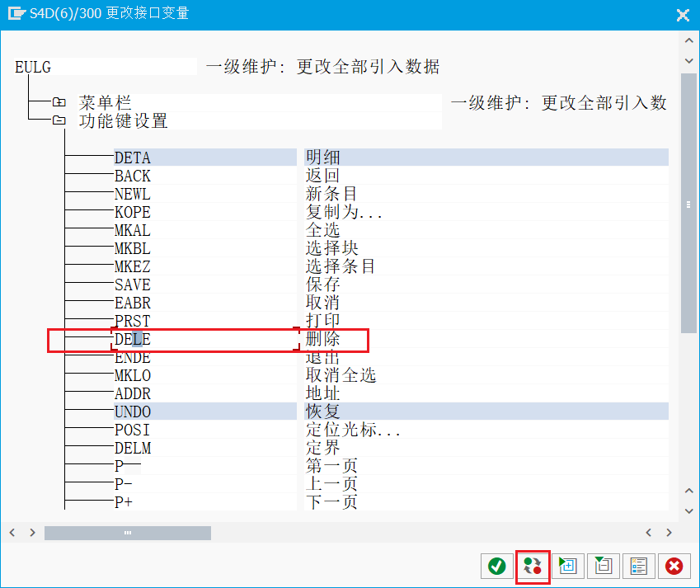Click the 新条目 description text

[x=331, y=194]
